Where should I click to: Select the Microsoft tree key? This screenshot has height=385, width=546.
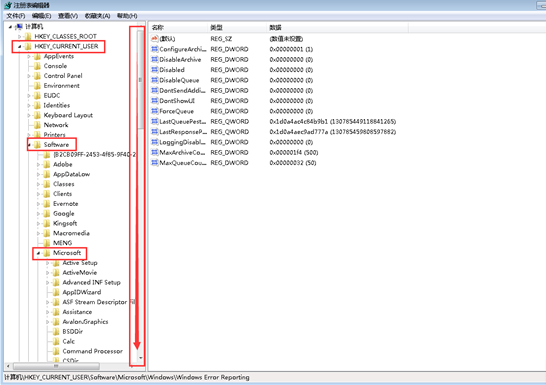(67, 253)
